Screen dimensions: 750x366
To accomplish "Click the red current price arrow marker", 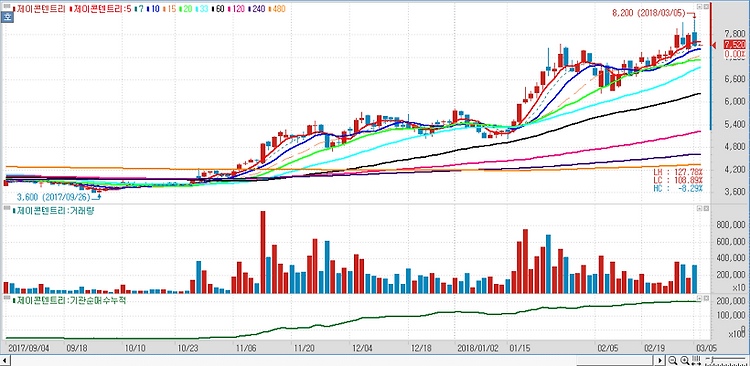I will pyautogui.click(x=713, y=45).
